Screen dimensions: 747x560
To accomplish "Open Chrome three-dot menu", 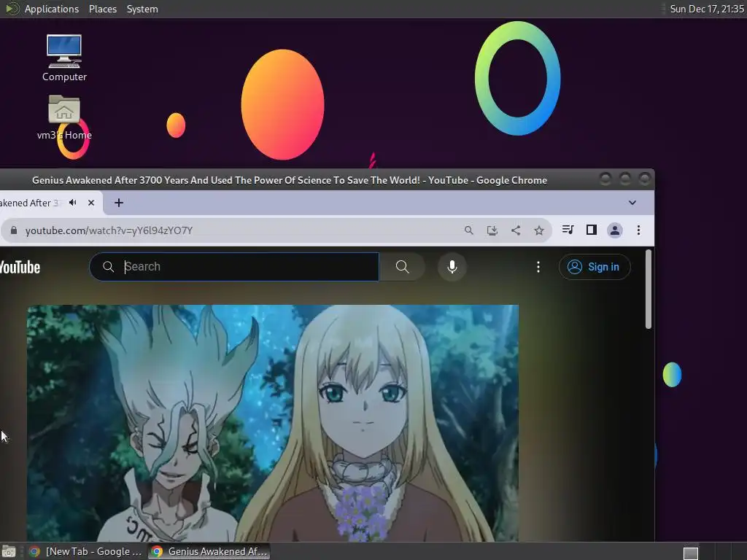I will pos(638,230).
